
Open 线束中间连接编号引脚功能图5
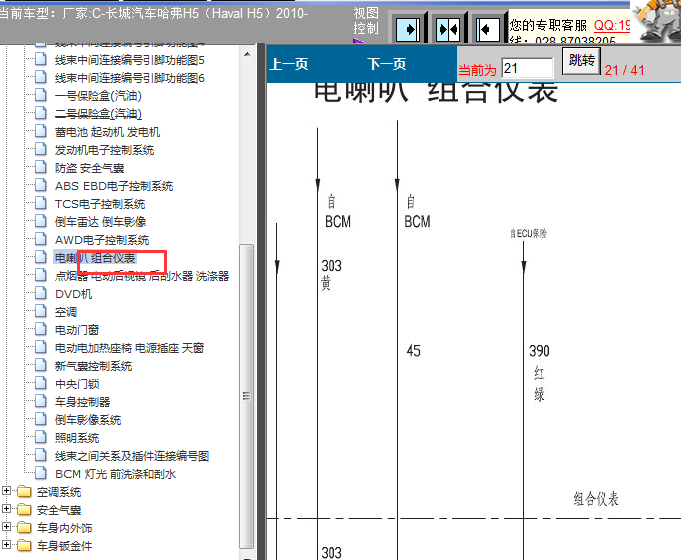129,60
